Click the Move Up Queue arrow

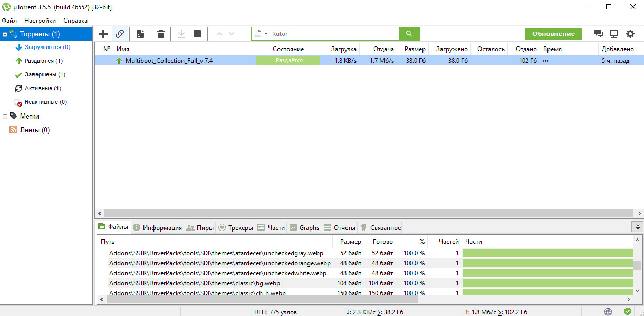click(x=219, y=34)
